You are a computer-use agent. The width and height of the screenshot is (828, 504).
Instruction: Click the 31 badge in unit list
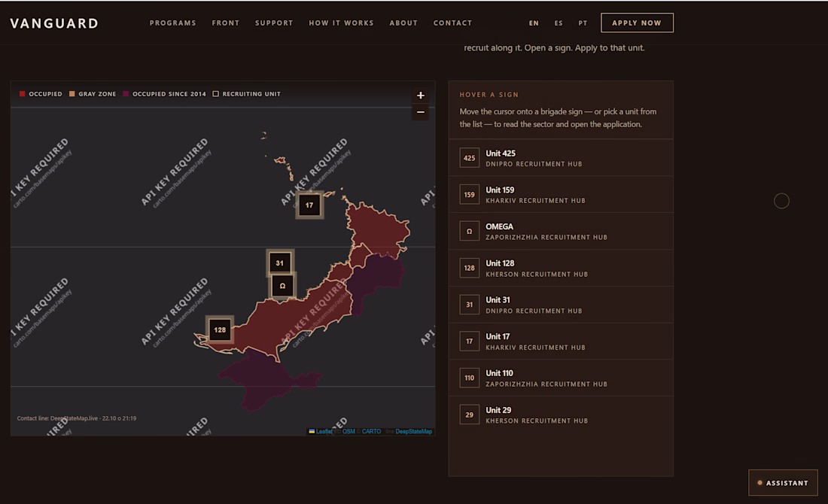[470, 305]
